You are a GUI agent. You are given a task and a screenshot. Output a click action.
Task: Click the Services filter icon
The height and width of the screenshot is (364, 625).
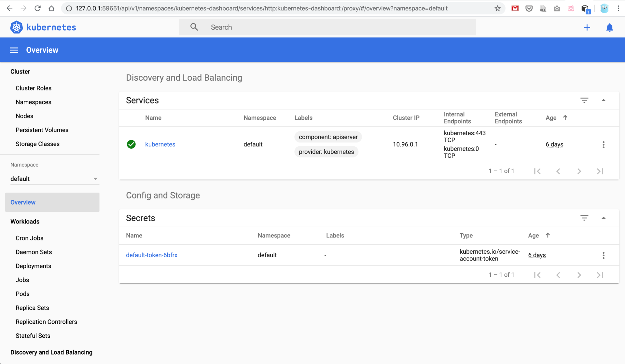coord(584,100)
